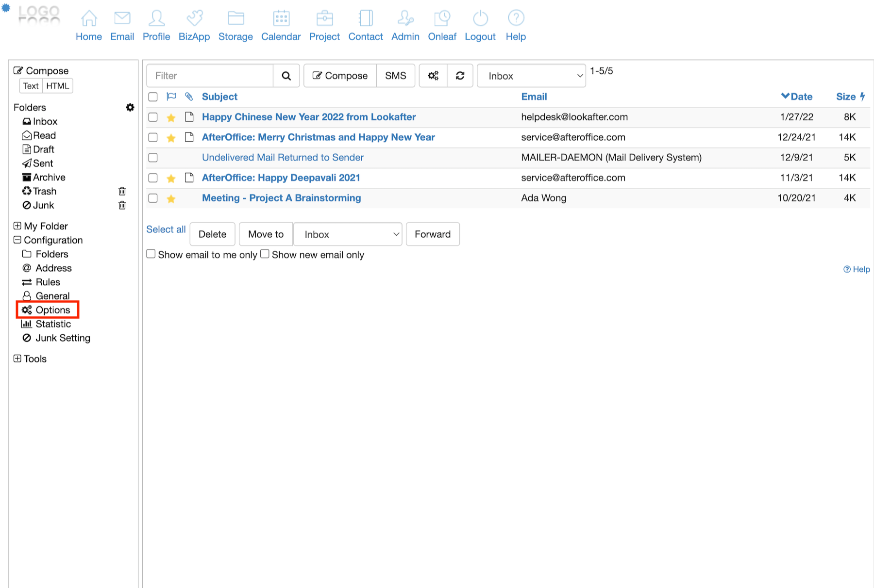Enable Show email to me only
Screen dimensions: 874x588
coord(151,254)
